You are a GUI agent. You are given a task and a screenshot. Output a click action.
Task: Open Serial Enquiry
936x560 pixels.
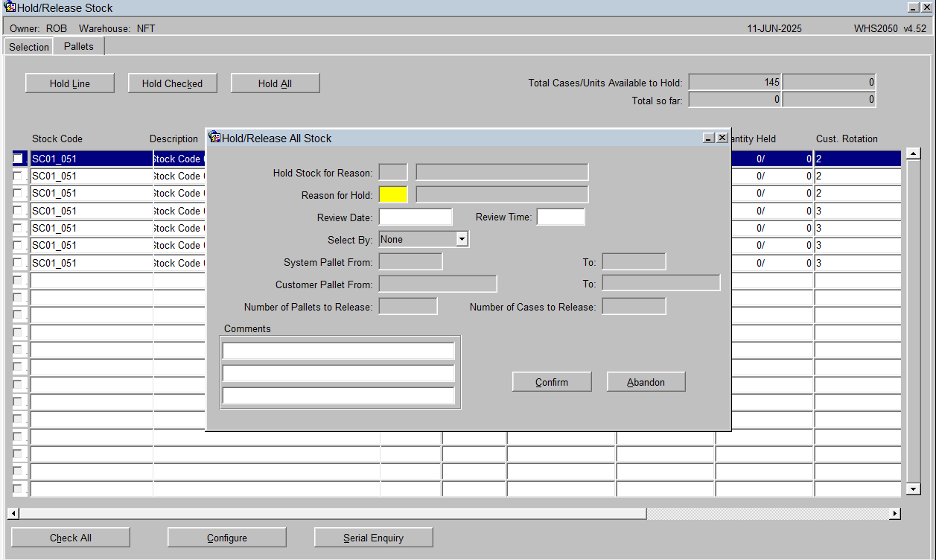(374, 538)
